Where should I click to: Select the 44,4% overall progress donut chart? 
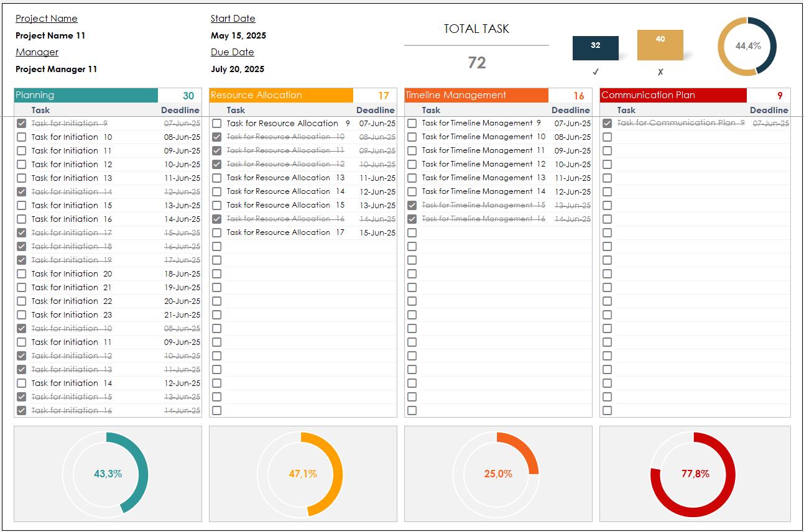tap(747, 46)
